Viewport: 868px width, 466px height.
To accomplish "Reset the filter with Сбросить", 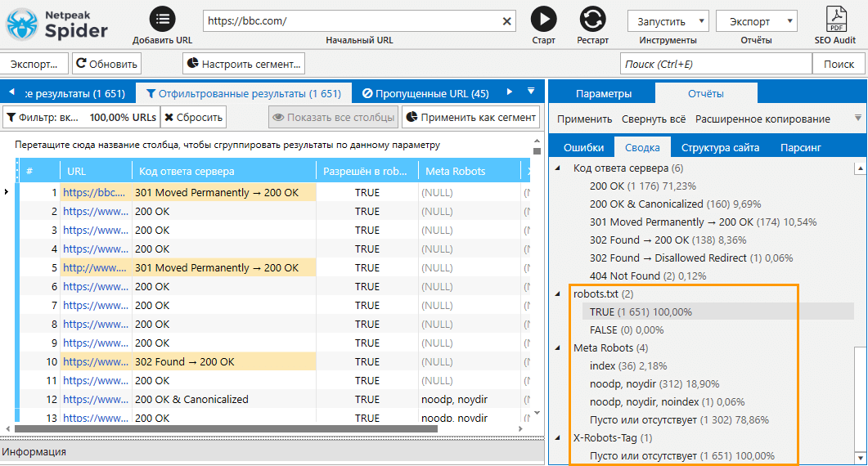I will [193, 117].
